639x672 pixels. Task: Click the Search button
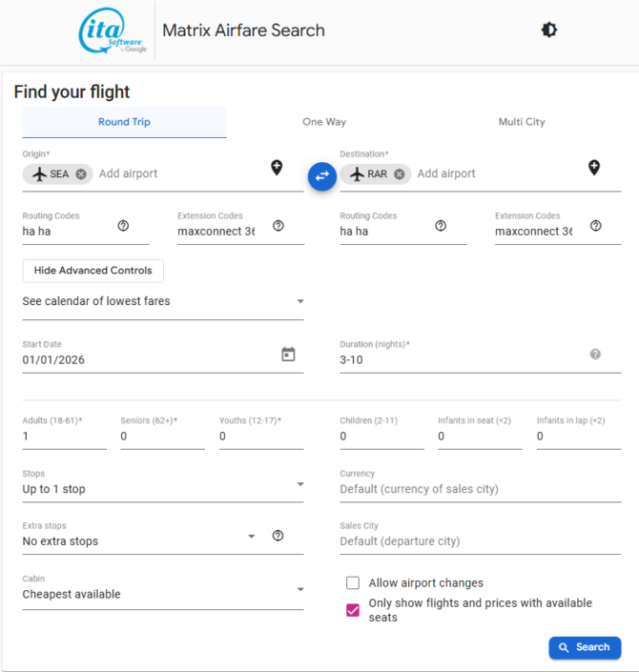[584, 647]
